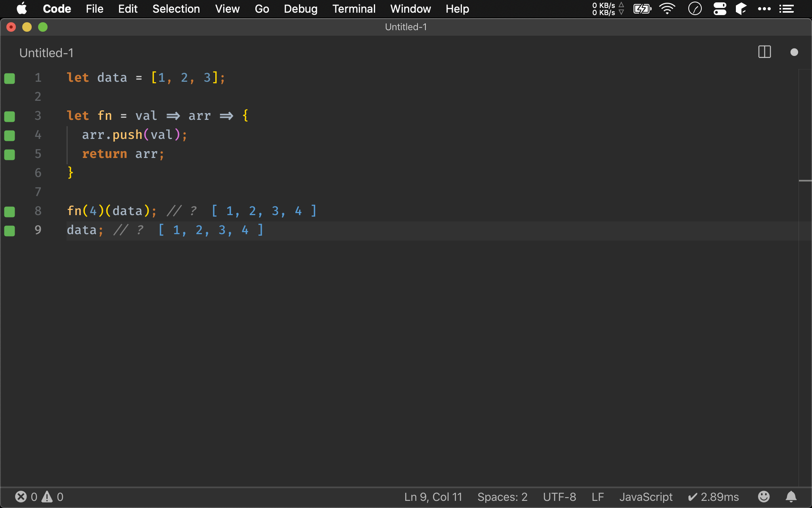The width and height of the screenshot is (812, 508).
Task: Change the file encoding from UTF-8
Action: point(559,497)
